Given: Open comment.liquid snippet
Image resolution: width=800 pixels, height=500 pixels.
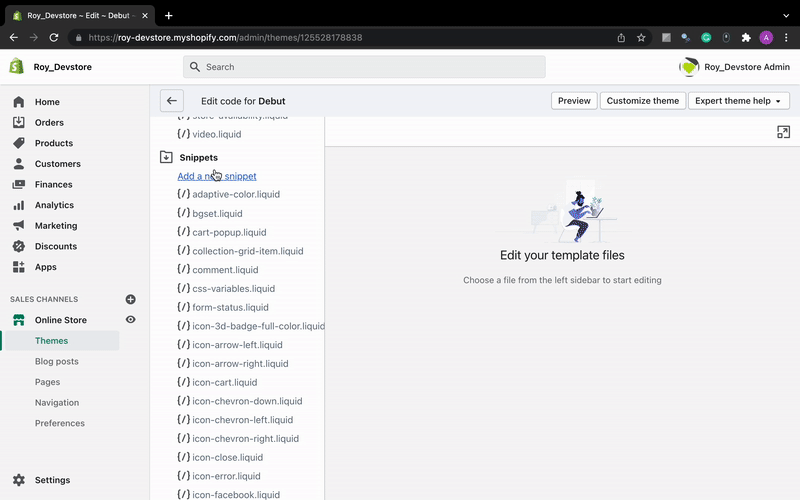Looking at the screenshot, I should point(218,270).
